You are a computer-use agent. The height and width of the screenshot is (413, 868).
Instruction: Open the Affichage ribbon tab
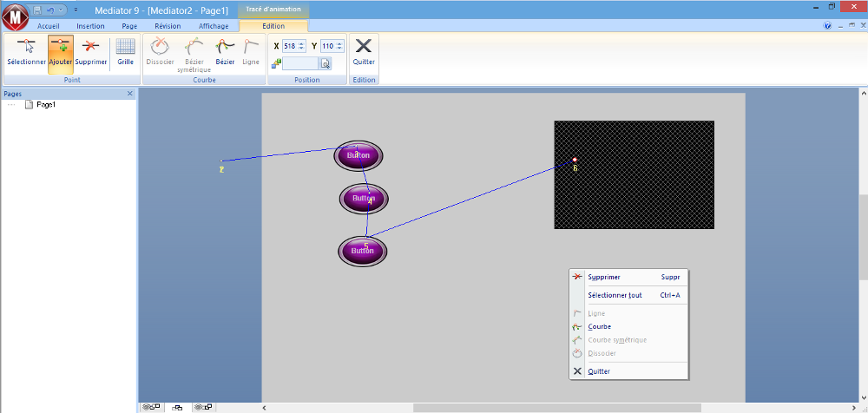coord(214,26)
